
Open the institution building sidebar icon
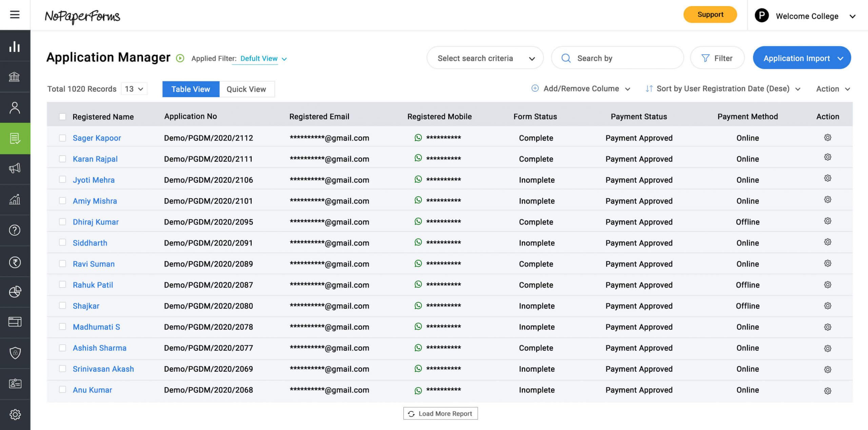[x=15, y=77]
